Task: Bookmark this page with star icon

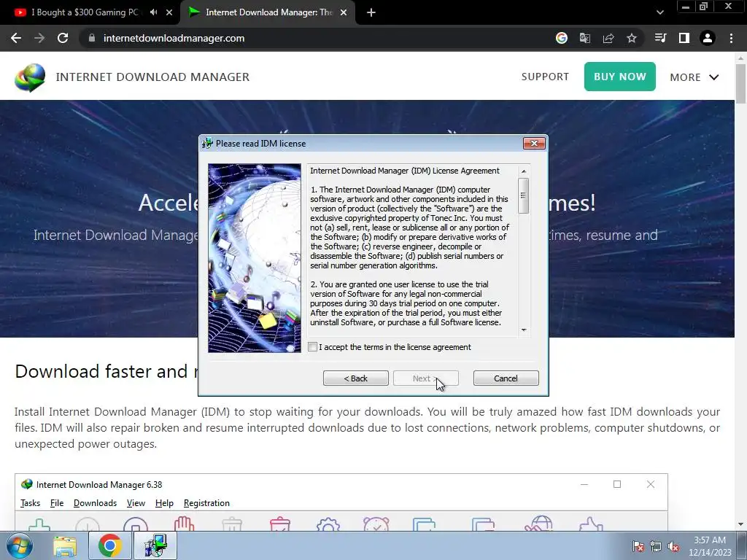Action: [632, 38]
